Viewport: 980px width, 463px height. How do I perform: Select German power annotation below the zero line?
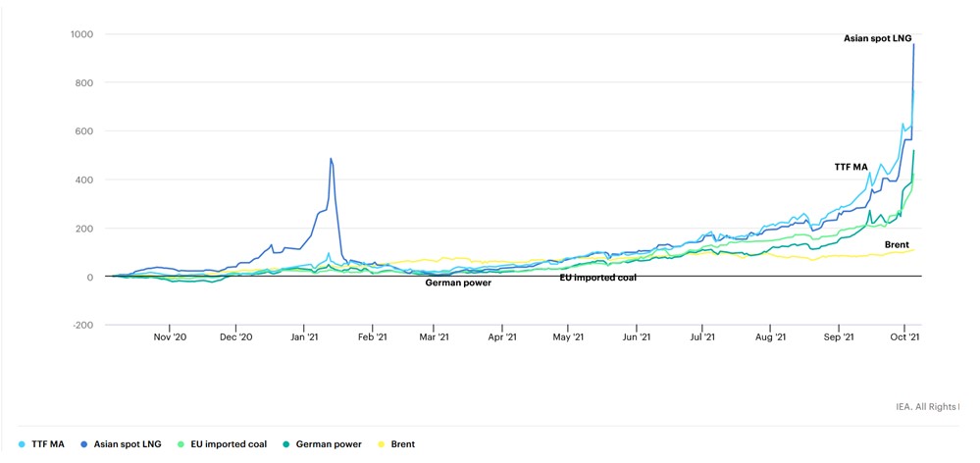[457, 283]
